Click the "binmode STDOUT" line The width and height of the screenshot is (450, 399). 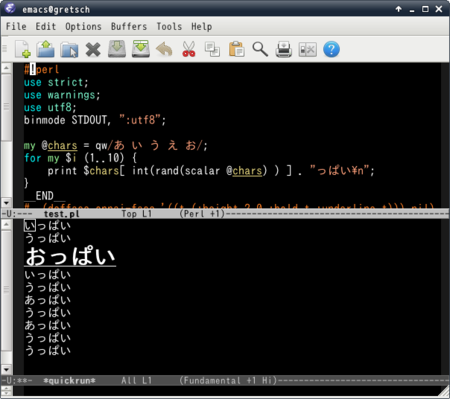click(x=95, y=120)
